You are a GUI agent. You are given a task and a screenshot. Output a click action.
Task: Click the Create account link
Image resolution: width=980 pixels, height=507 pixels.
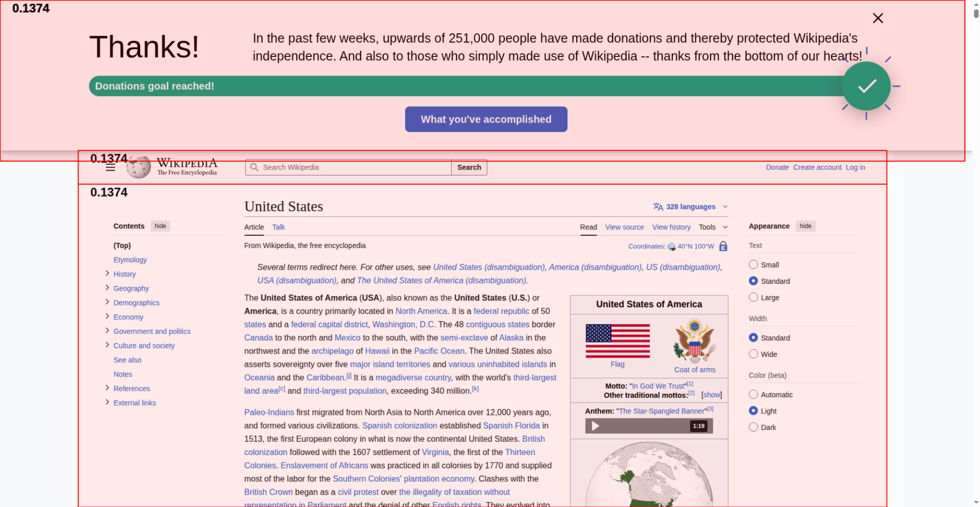point(817,167)
